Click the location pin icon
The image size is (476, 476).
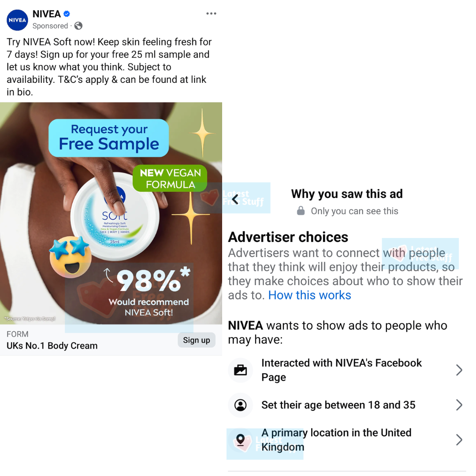241,440
